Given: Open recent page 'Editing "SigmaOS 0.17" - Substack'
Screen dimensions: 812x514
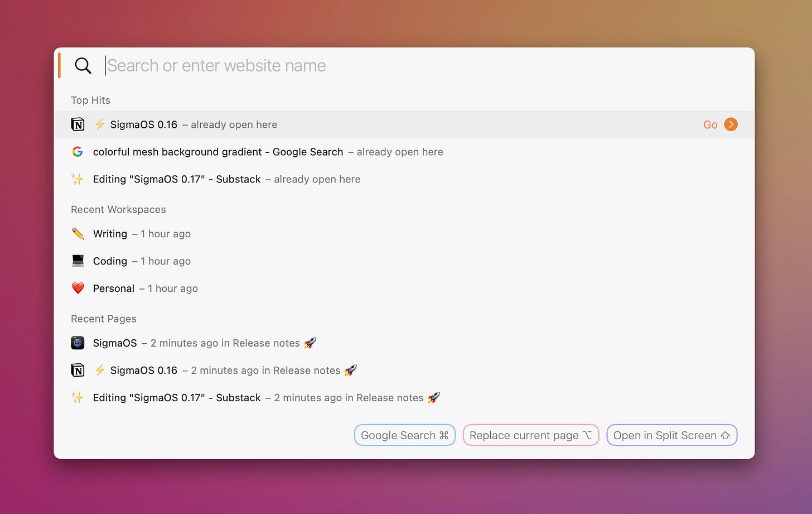Looking at the screenshot, I should pyautogui.click(x=404, y=398).
